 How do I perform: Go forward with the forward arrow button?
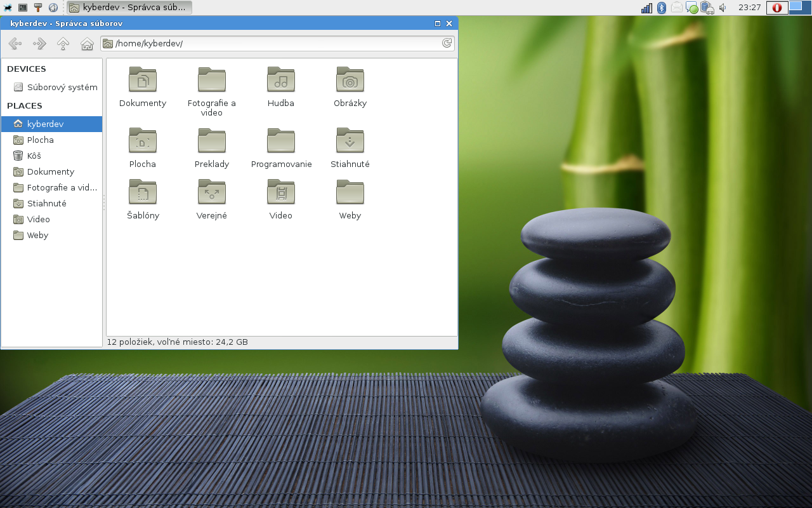(39, 44)
